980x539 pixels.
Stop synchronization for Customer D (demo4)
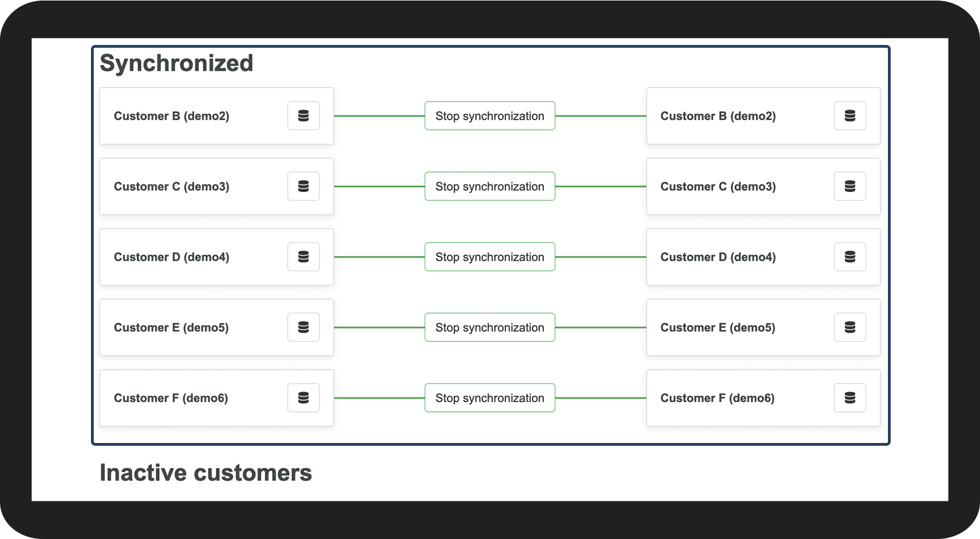[x=490, y=257]
